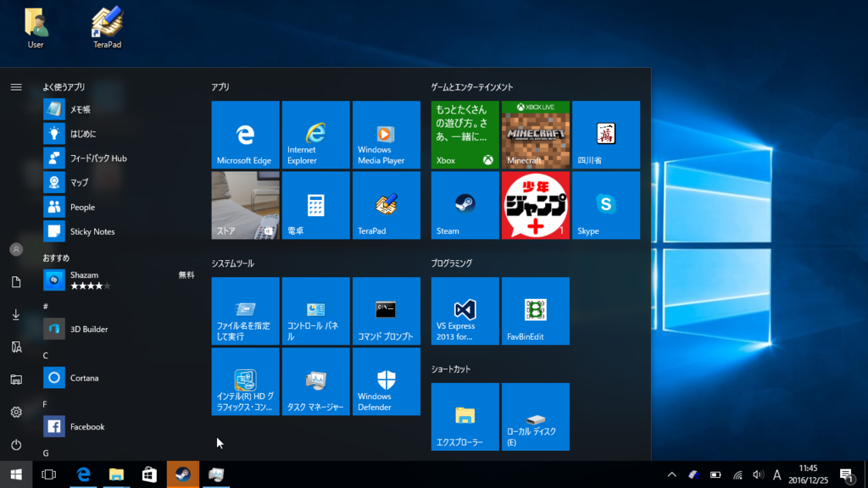Open the エクスプローラー tile

click(465, 417)
